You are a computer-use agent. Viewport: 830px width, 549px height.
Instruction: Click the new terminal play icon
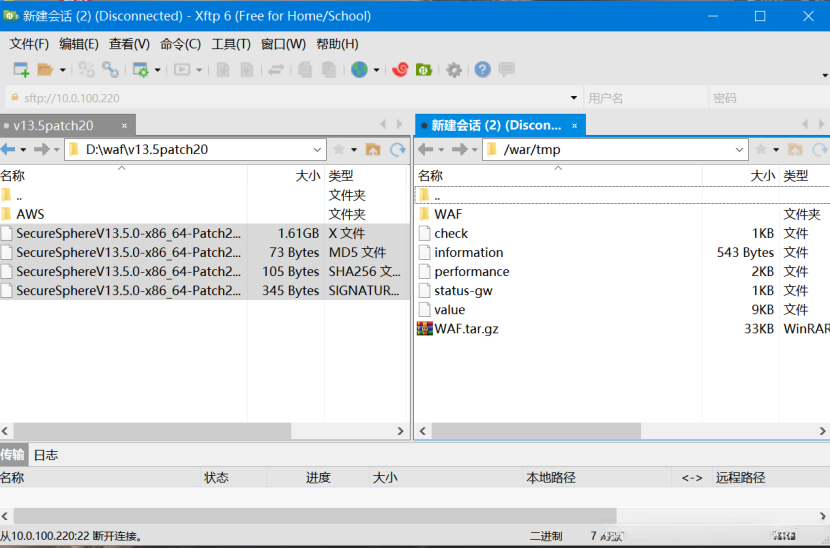[182, 69]
